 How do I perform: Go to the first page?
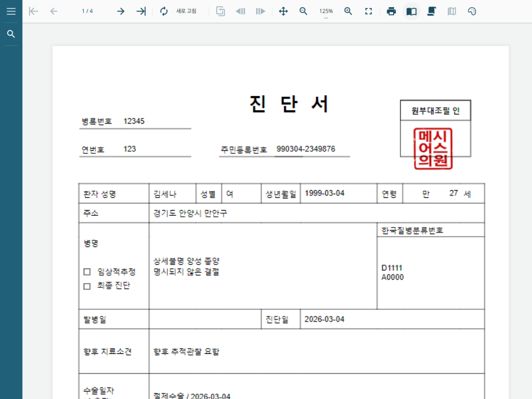click(33, 11)
